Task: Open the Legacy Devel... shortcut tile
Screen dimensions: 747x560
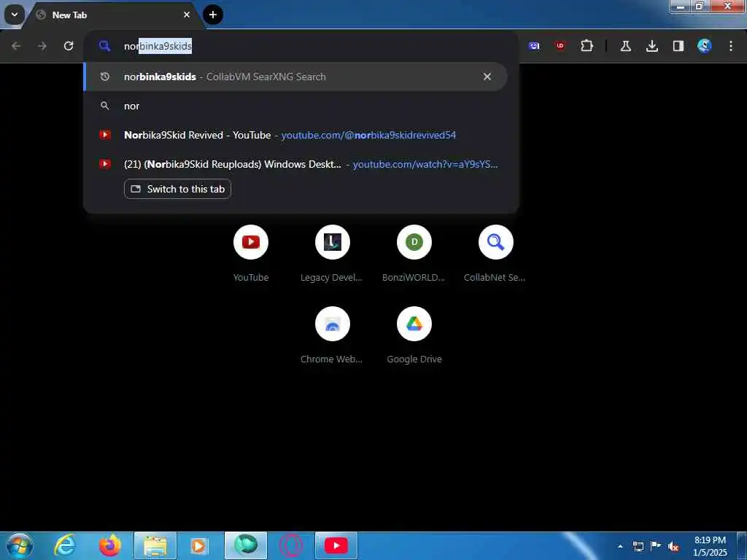Action: 332,254
